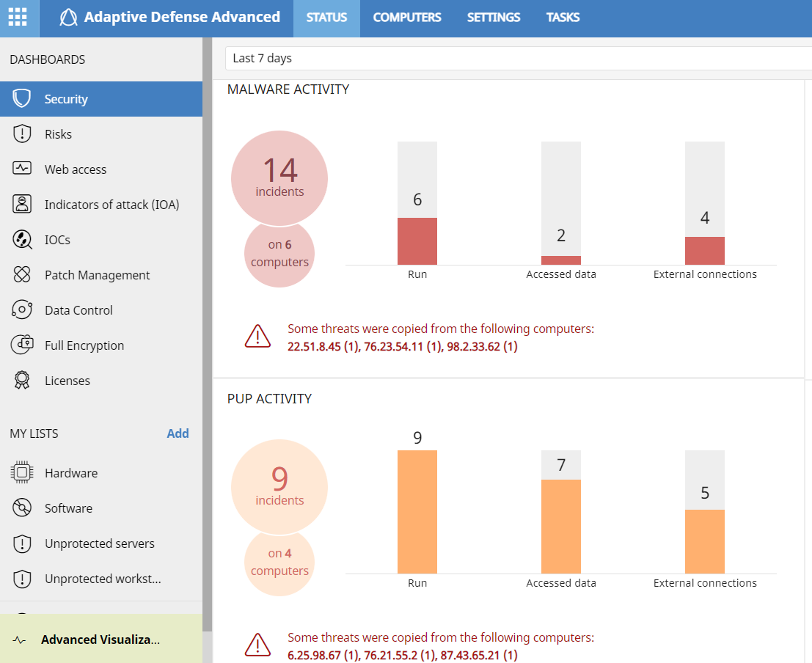Click PUP source computer 87.43.65.21 (1)
This screenshot has height=663, width=812.
click(x=479, y=655)
